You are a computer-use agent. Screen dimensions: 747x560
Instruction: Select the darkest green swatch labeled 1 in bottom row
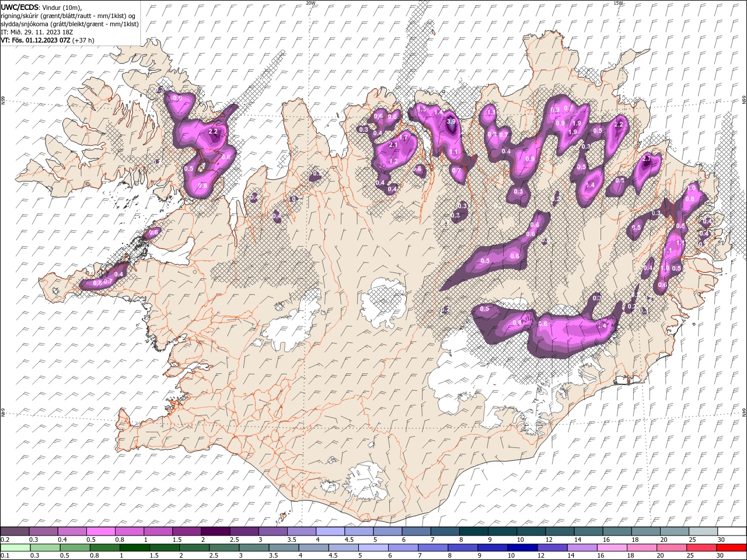click(x=134, y=548)
